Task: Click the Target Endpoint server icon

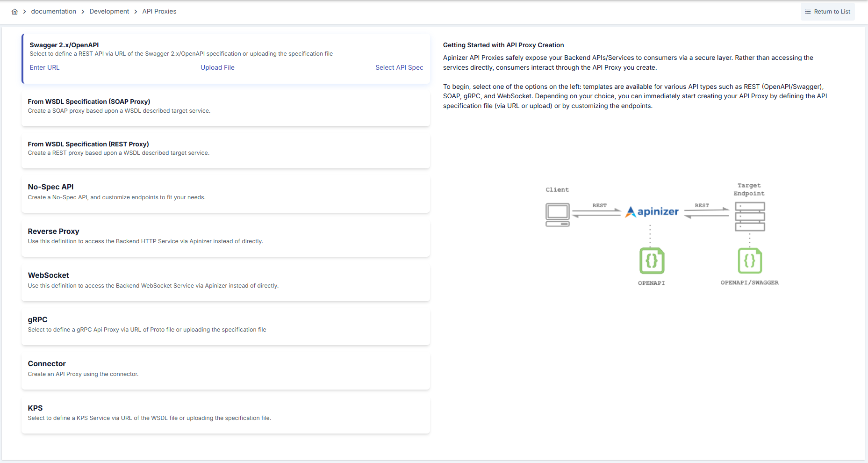Action: point(750,217)
